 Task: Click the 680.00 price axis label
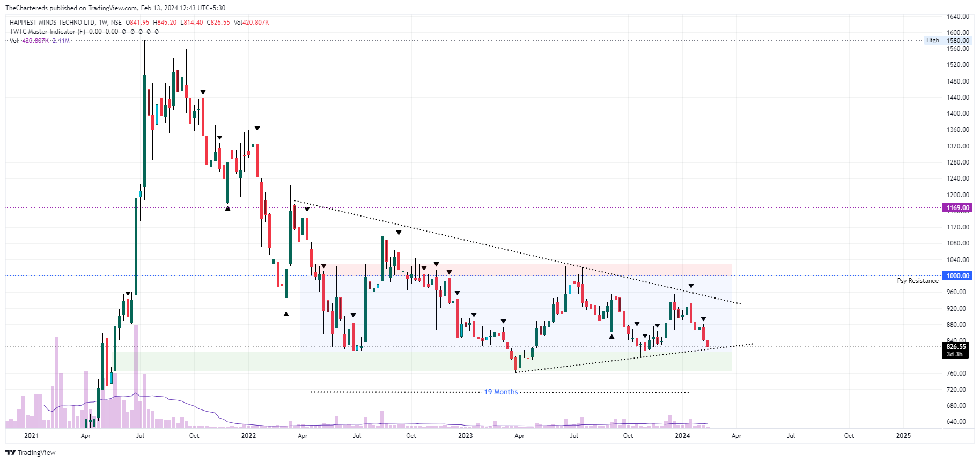pos(956,406)
